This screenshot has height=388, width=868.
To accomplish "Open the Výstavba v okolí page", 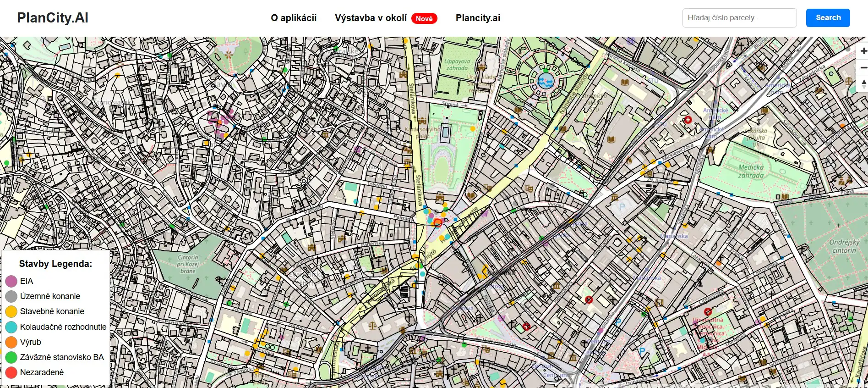I will pyautogui.click(x=371, y=18).
